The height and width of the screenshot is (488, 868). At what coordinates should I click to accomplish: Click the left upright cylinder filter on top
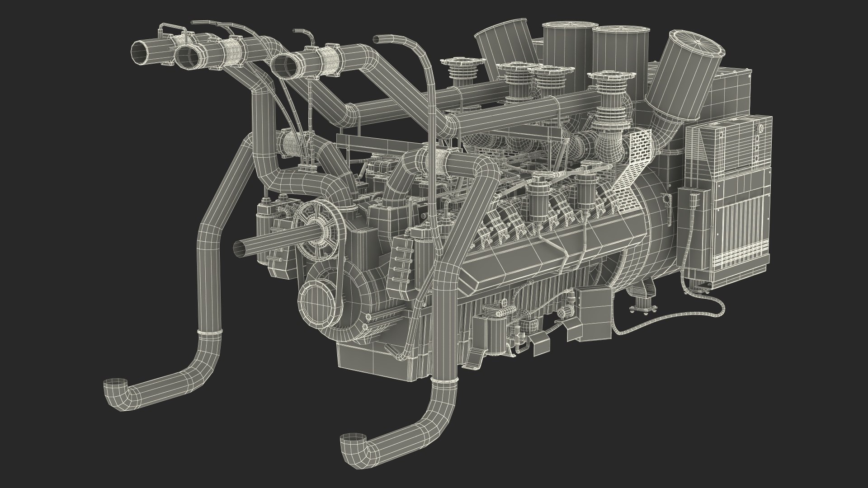[567, 45]
